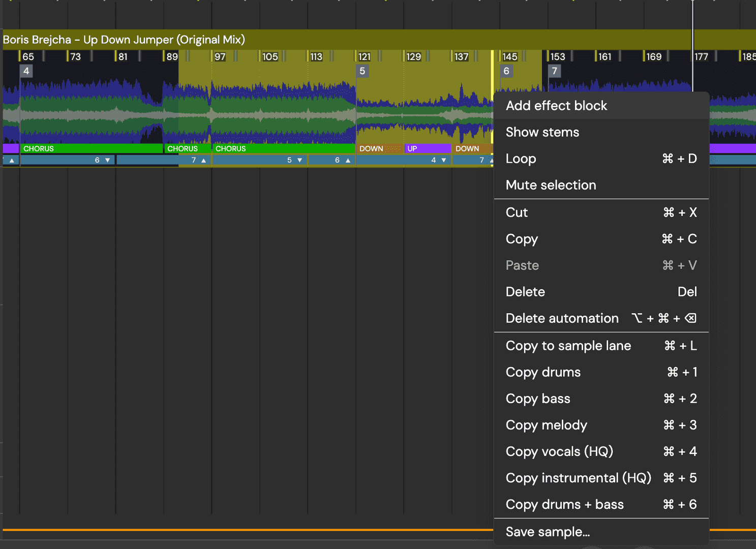Viewport: 756px width, 549px height.
Task: Jump to bar 145 marker
Action: (509, 56)
